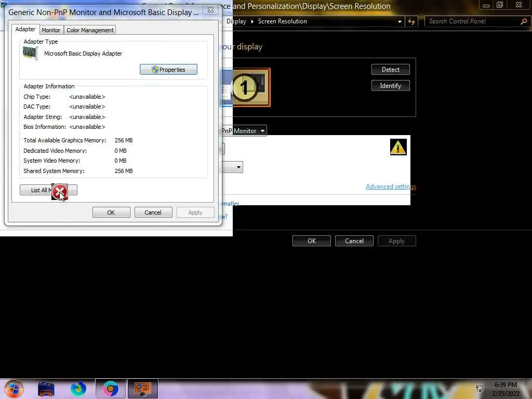532x399 pixels.
Task: Open the Non-PnP Monitor display dropdown
Action: point(244,130)
